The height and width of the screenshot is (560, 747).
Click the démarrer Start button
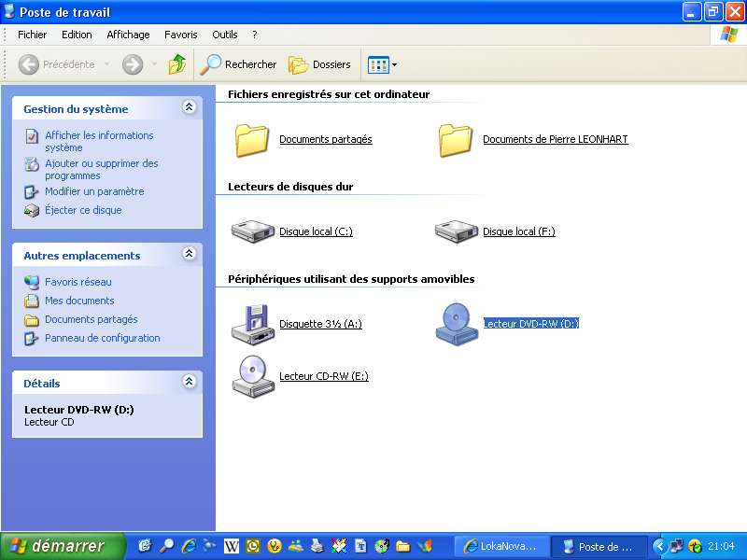pyautogui.click(x=63, y=546)
